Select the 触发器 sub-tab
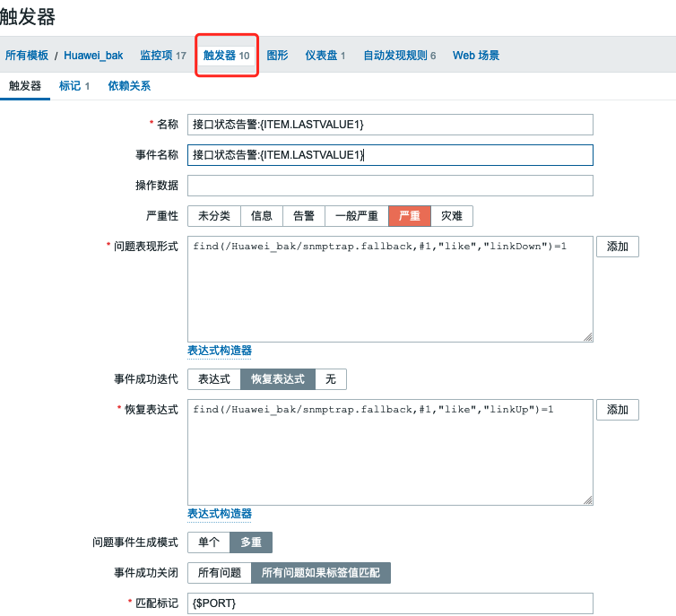This screenshot has width=676, height=616. click(25, 86)
